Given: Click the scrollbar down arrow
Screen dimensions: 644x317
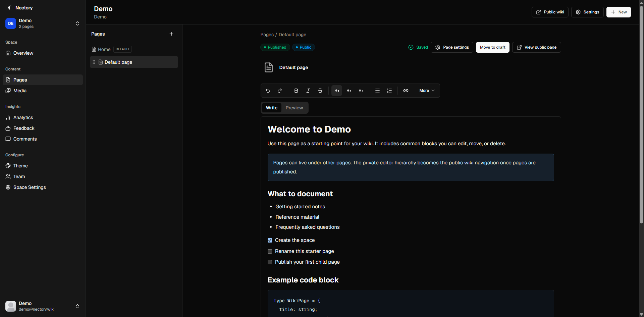Looking at the screenshot, I should [x=641, y=314].
